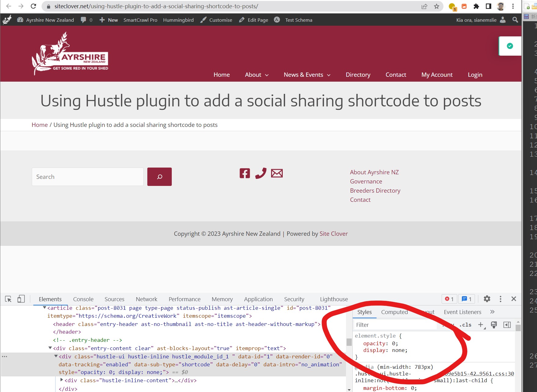Open the DevTools customize three-dot menu
This screenshot has width=537, height=392.
pos(500,299)
